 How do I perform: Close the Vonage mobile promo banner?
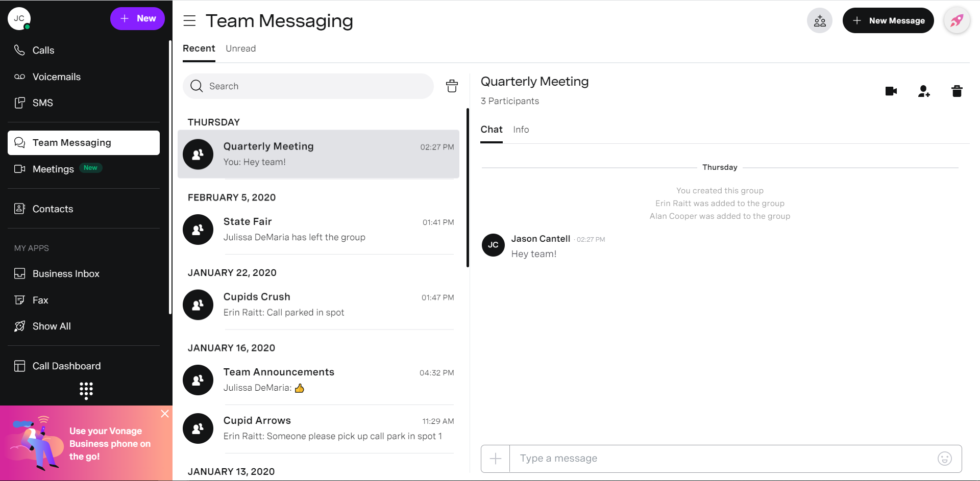164,414
